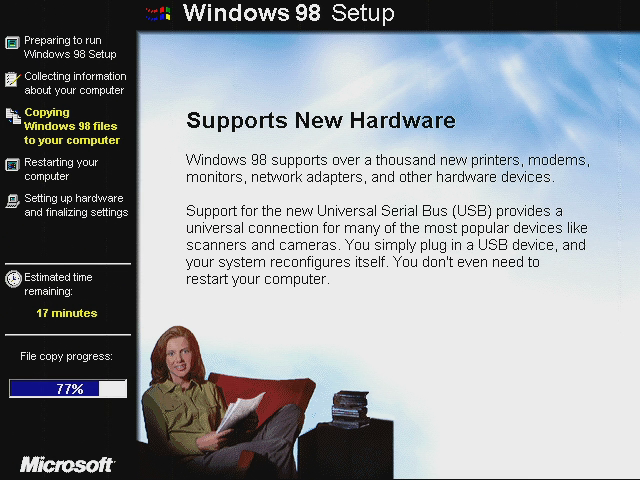Click the Restarting your computer step label
Image resolution: width=640 pixels, height=480 pixels.
61,169
